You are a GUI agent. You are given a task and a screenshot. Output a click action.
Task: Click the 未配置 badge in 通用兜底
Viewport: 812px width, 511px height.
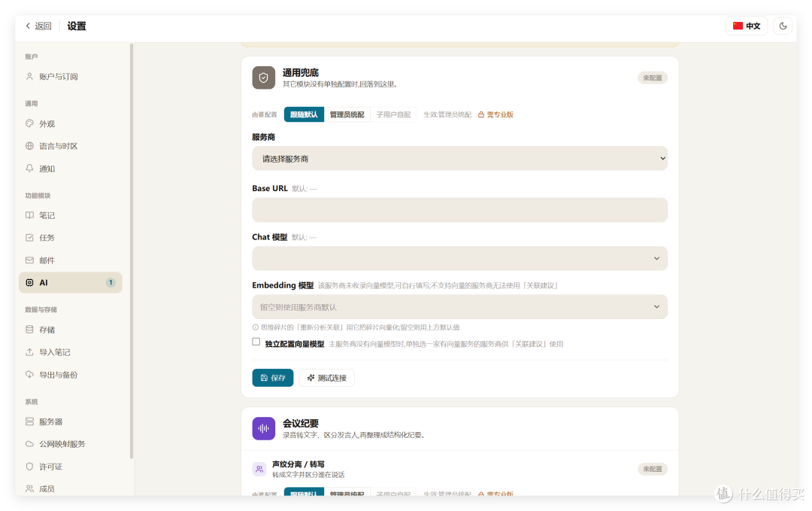point(653,78)
